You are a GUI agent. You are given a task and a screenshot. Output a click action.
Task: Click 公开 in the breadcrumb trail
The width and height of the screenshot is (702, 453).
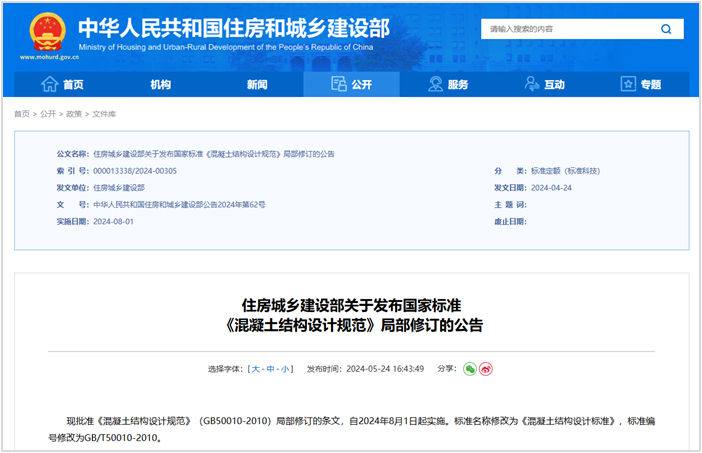48,114
